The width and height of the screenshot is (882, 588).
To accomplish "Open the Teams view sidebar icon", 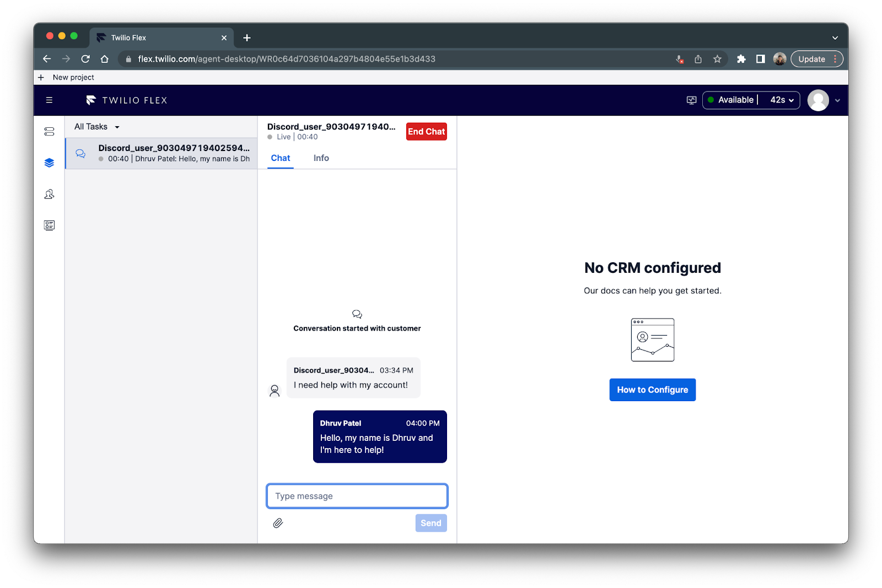I will (49, 194).
